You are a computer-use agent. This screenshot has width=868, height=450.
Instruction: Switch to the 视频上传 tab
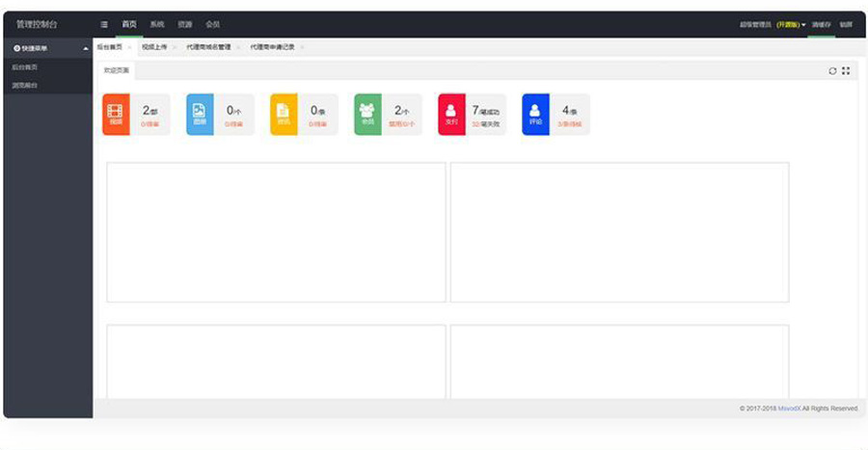click(154, 46)
